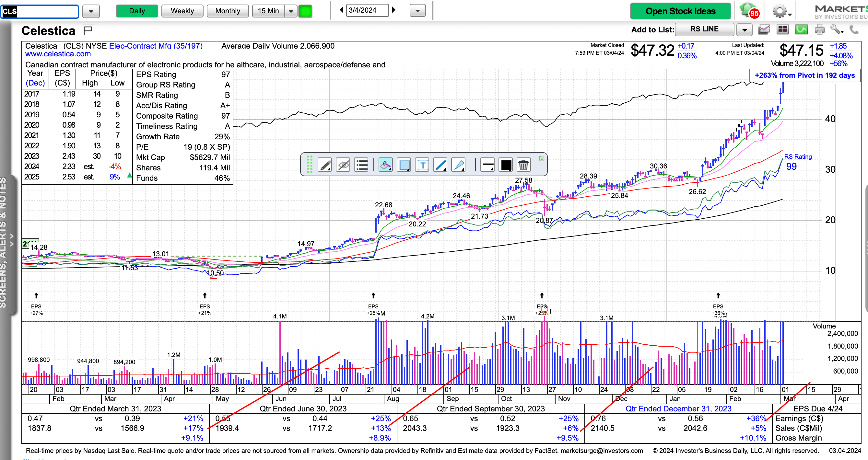Switch to the Weekly chart tab
Screen dimensions: 868x460
click(x=182, y=11)
